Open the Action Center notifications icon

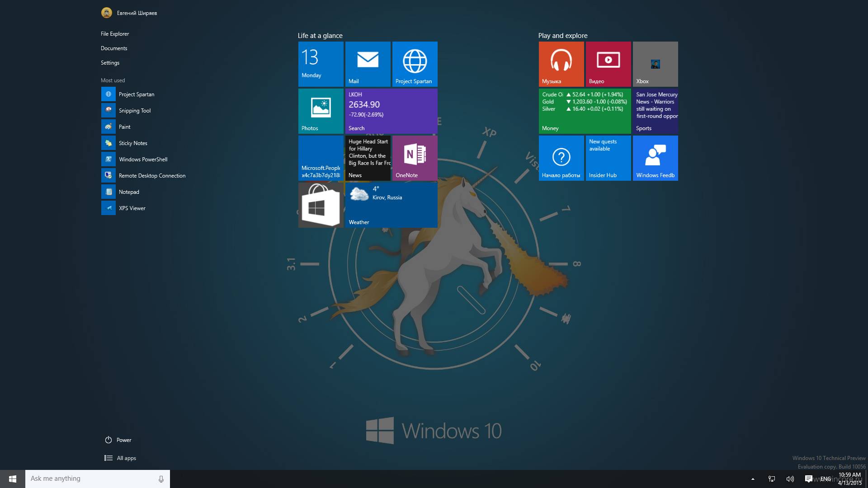point(809,479)
